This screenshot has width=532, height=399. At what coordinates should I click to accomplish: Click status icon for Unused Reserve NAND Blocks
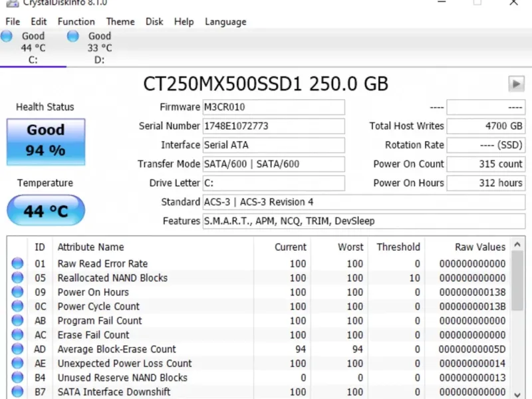[17, 377]
